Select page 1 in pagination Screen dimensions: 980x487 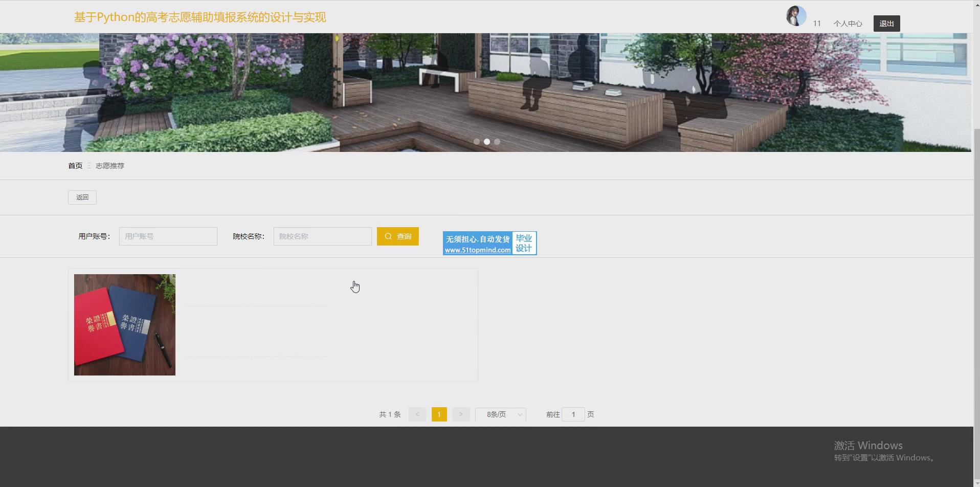[x=439, y=414]
